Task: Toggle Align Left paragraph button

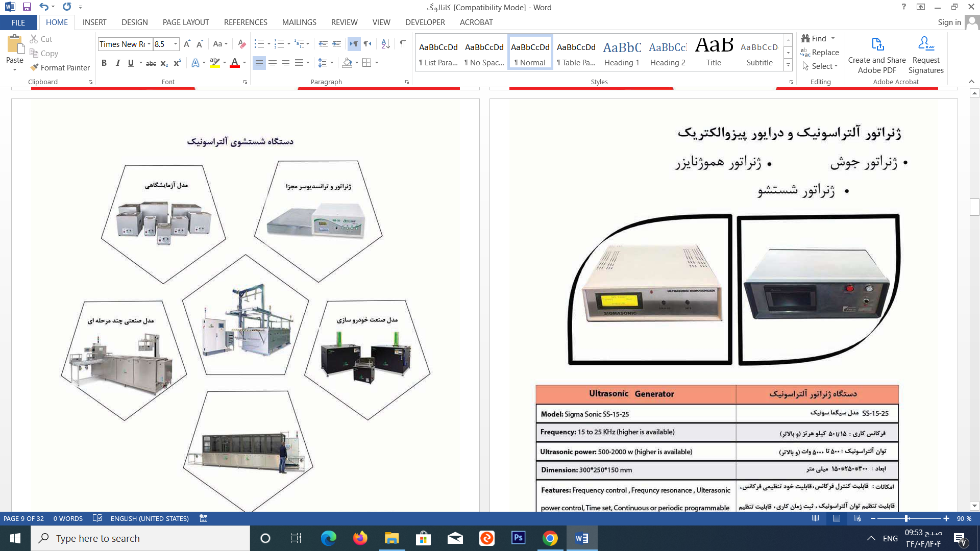Action: (259, 63)
